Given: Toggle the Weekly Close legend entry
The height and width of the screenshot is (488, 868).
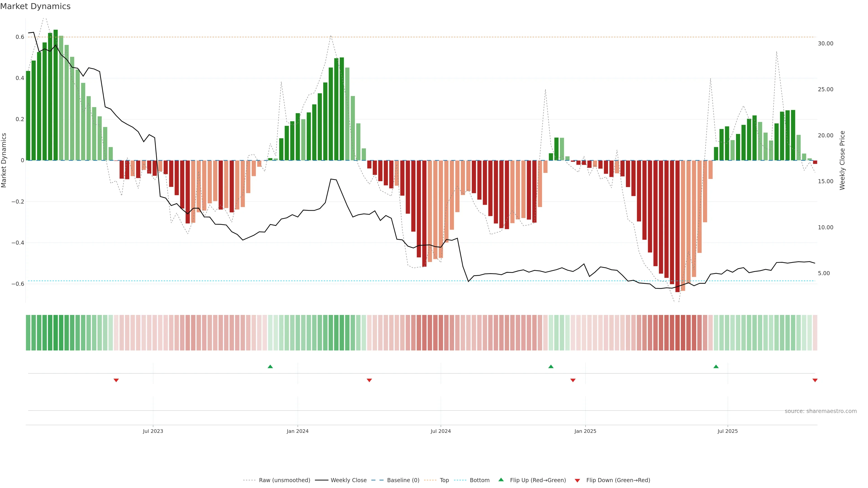Looking at the screenshot, I should pyautogui.click(x=348, y=480).
